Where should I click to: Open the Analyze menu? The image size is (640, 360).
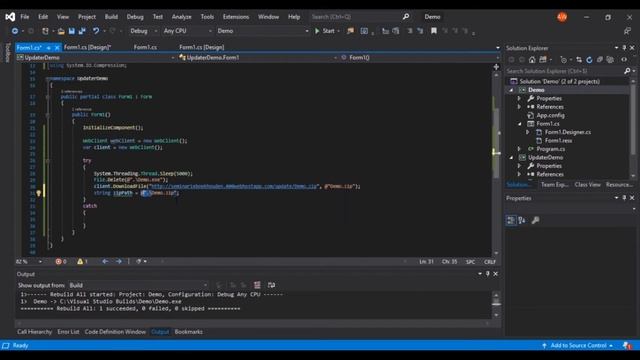pos(182,17)
